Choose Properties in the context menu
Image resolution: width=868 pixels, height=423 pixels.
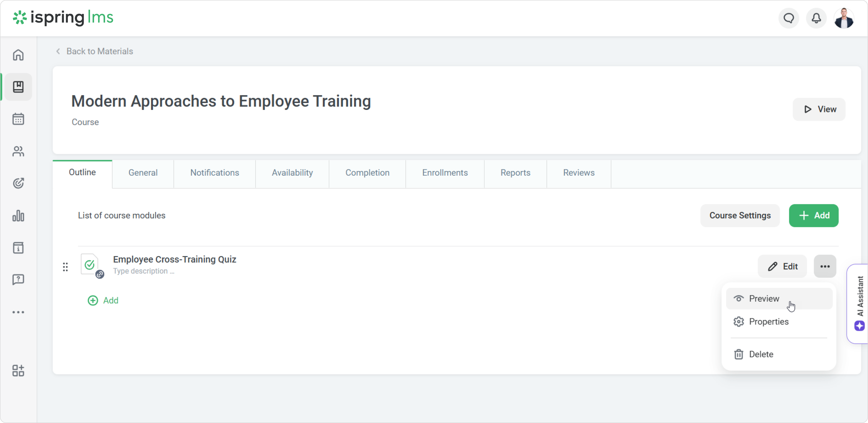769,321
